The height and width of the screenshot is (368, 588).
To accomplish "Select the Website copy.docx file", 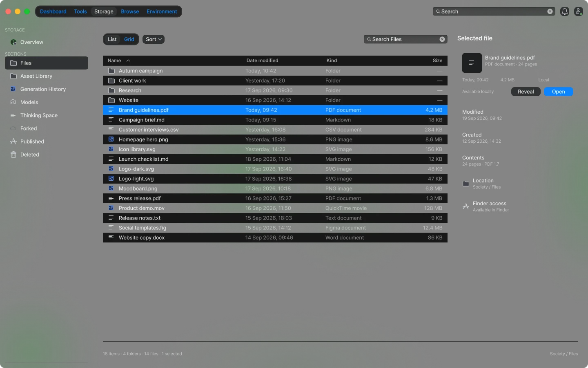I will point(275,238).
